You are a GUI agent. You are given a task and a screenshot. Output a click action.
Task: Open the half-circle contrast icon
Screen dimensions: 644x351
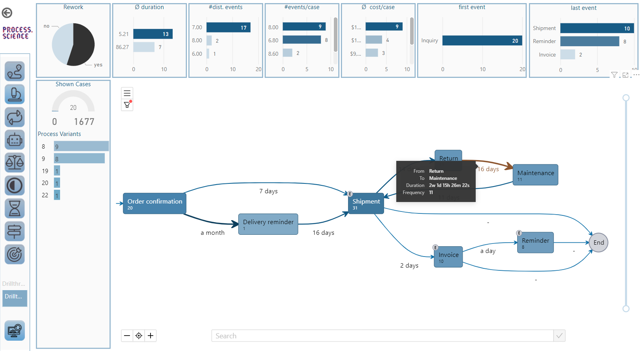(x=15, y=185)
